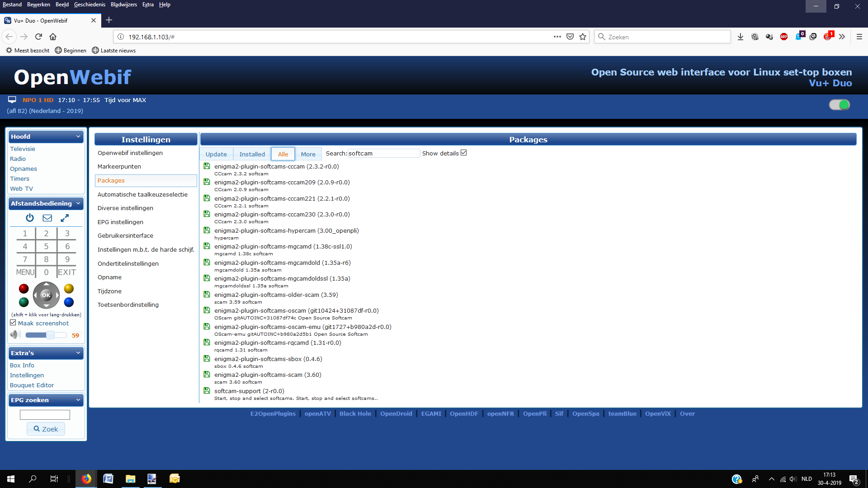Click the EPG zoeken text field
This screenshot has width=868, height=488.
(x=45, y=415)
